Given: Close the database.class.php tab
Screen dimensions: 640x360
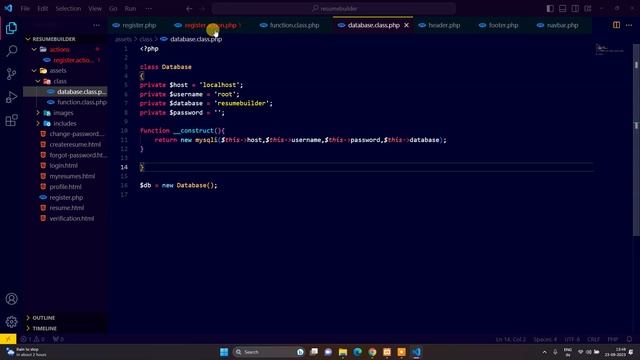Looking at the screenshot, I should [407, 25].
